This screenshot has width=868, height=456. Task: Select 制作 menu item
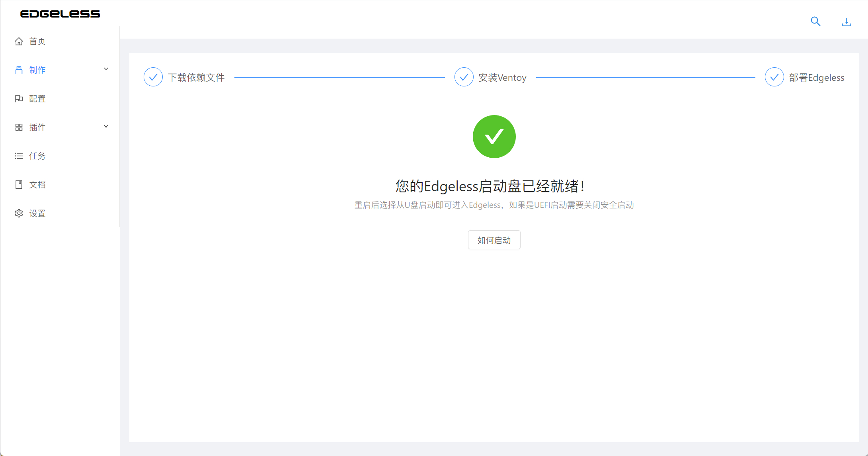pos(60,70)
